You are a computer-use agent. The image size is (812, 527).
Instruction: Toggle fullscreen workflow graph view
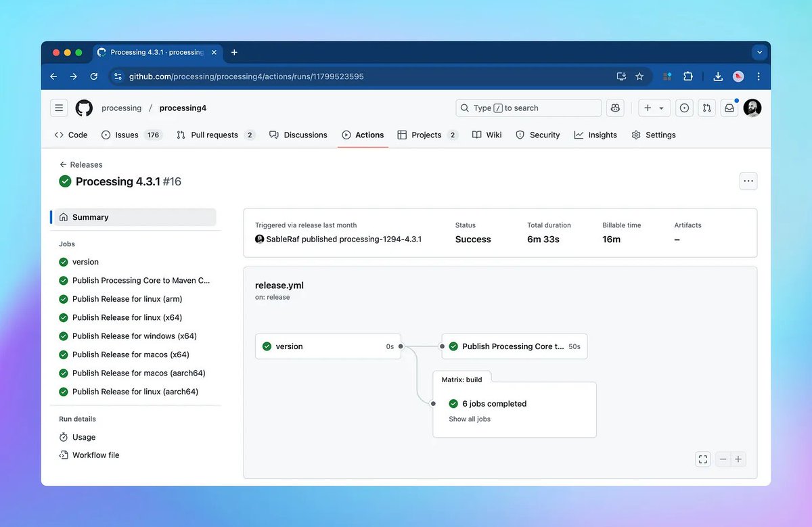(x=703, y=459)
